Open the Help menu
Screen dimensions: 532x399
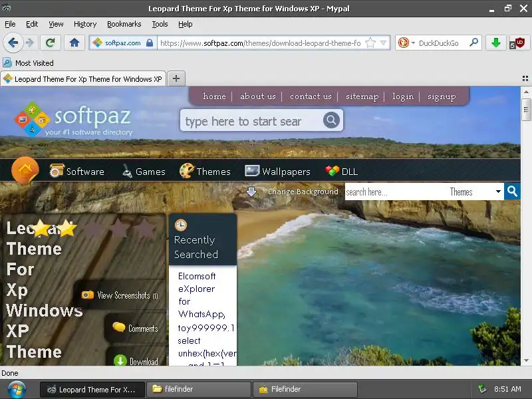click(x=186, y=24)
